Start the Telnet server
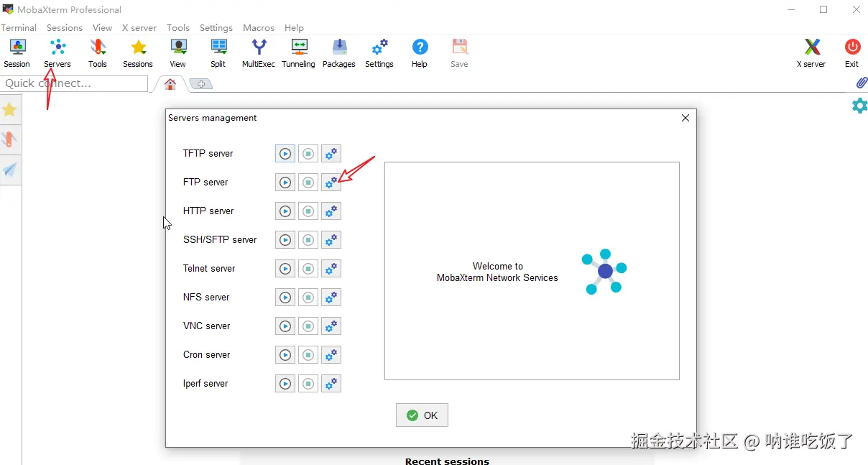Image resolution: width=868 pixels, height=465 pixels. click(285, 269)
